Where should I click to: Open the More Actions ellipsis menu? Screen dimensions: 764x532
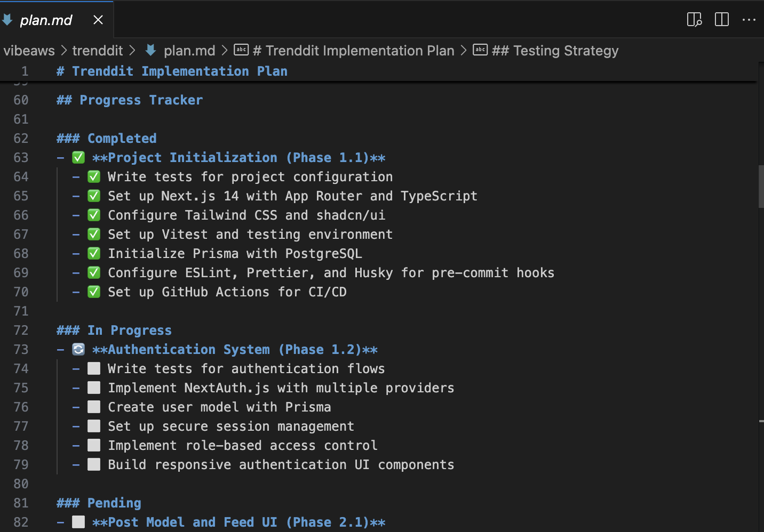749,20
